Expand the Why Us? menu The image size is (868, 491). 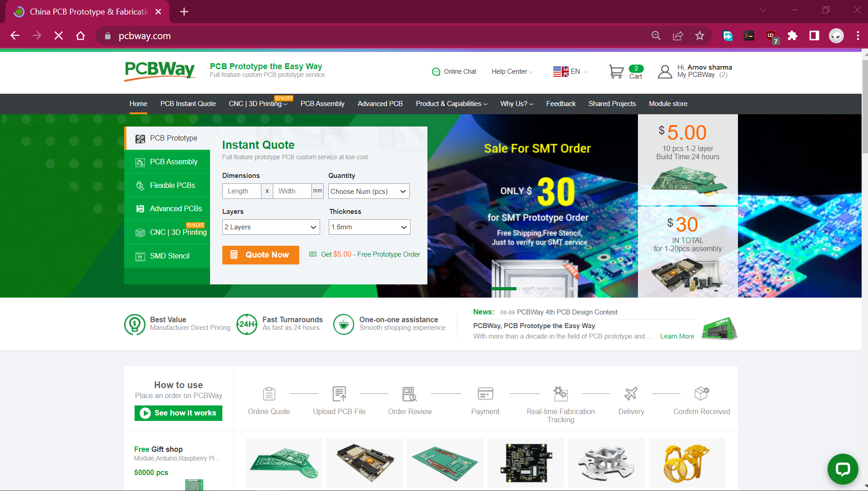(x=517, y=104)
